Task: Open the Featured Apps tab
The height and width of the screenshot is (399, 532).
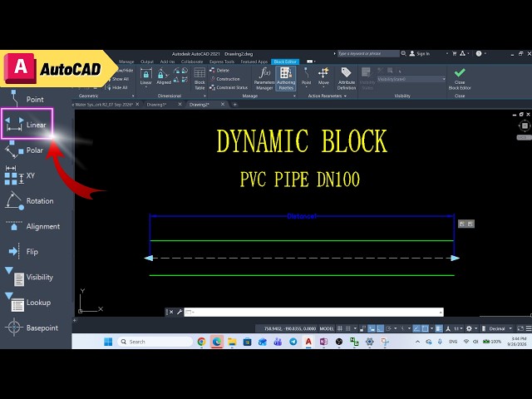Action: click(x=254, y=62)
